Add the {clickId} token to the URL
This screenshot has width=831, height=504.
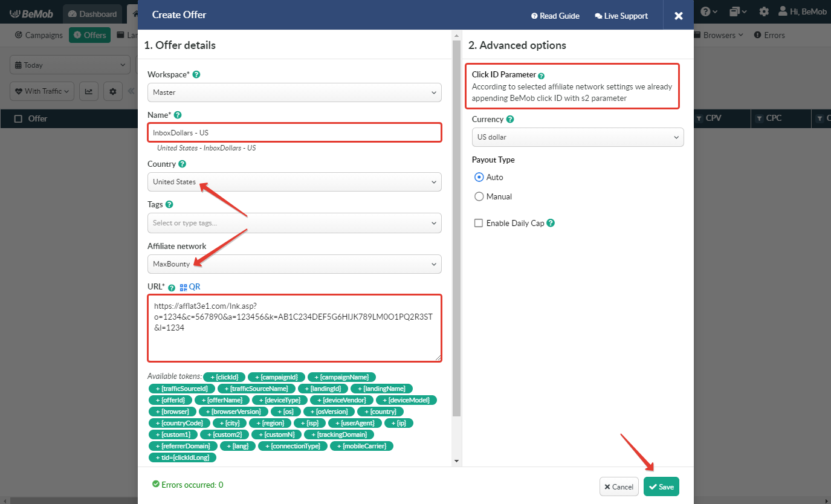tap(224, 377)
